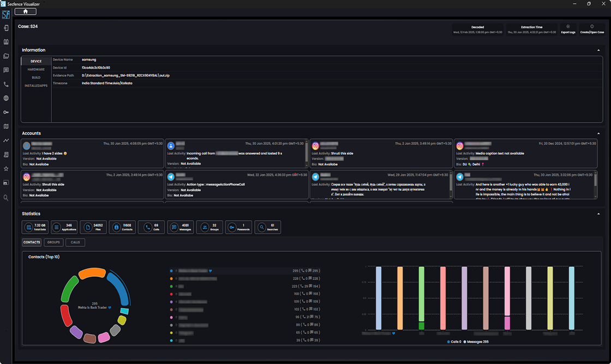Viewport: 611px width, 364px height.
Task: Click the red donut chart segment
Action: [x=66, y=315]
